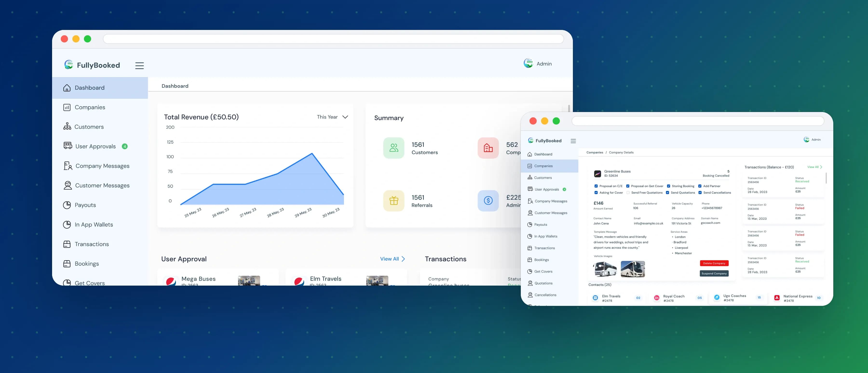Open View All for User Approval

click(393, 259)
